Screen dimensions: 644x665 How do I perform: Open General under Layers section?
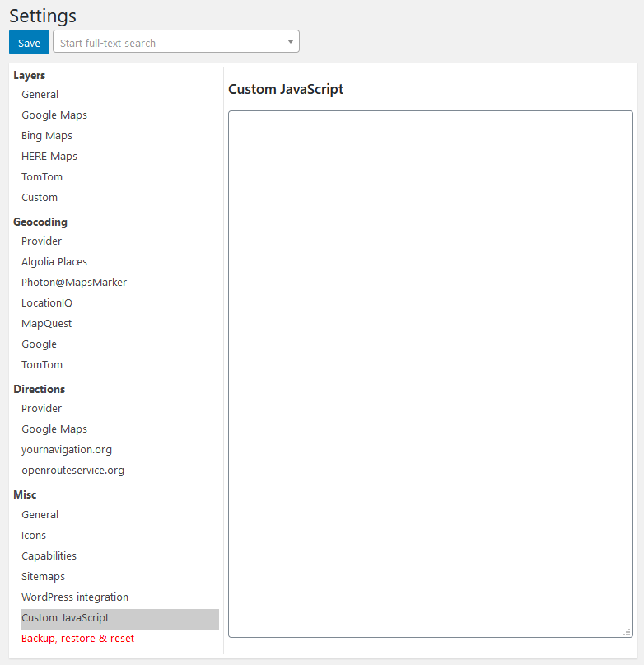click(40, 95)
